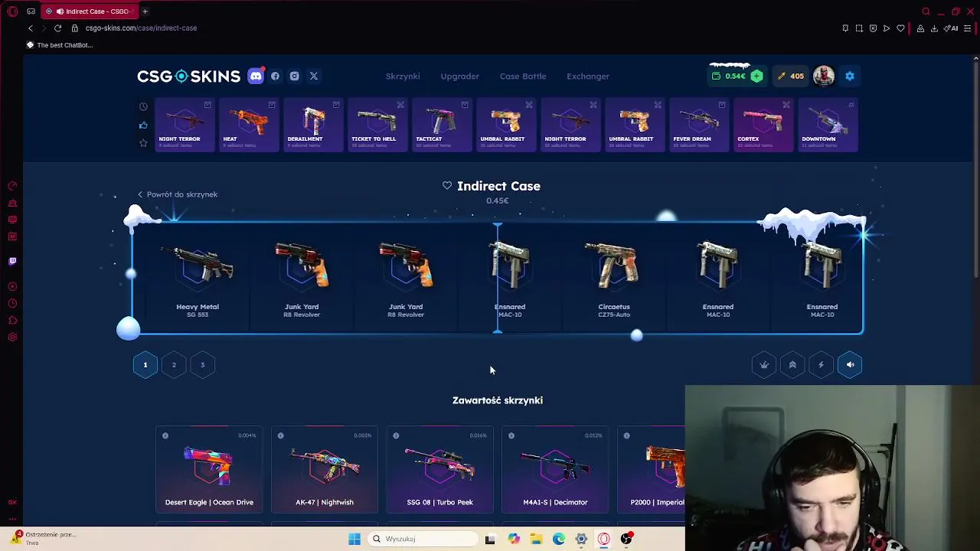Open the X (Twitter) social icon
The width and height of the screenshot is (980, 551).
click(x=313, y=76)
